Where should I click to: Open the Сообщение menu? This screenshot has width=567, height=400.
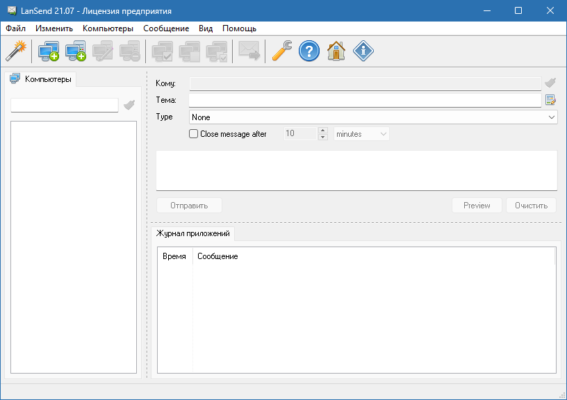click(166, 28)
